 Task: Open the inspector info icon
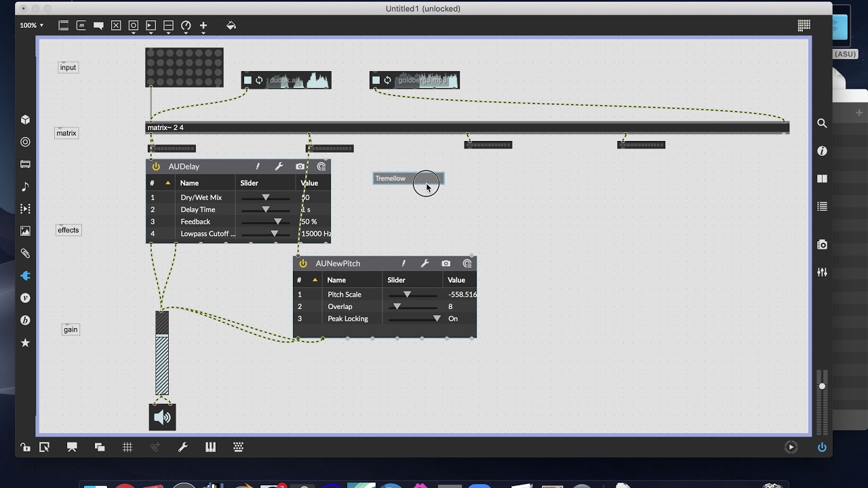tap(822, 151)
